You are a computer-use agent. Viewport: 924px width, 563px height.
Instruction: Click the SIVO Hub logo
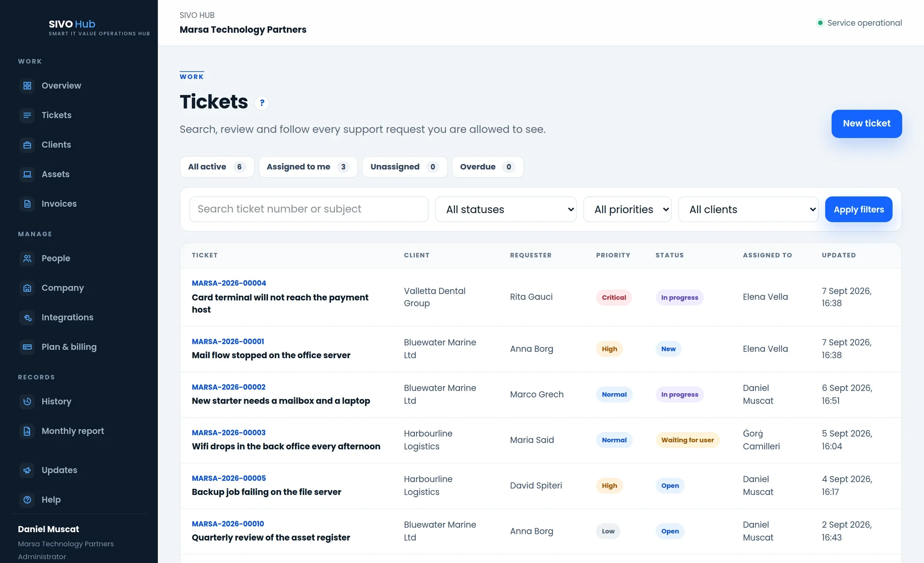tap(99, 27)
